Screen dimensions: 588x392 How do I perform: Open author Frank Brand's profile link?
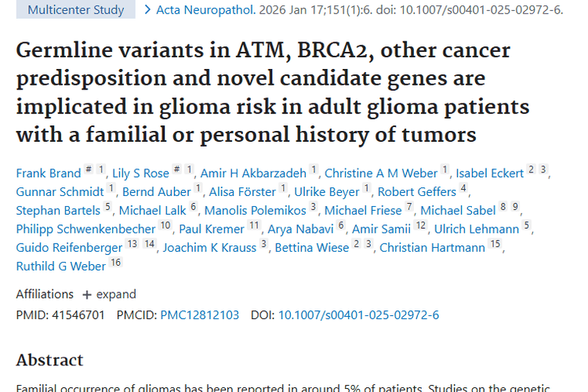coord(48,173)
